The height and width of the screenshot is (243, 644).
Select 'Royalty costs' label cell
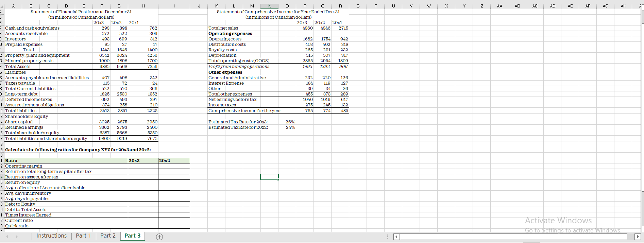(222, 50)
